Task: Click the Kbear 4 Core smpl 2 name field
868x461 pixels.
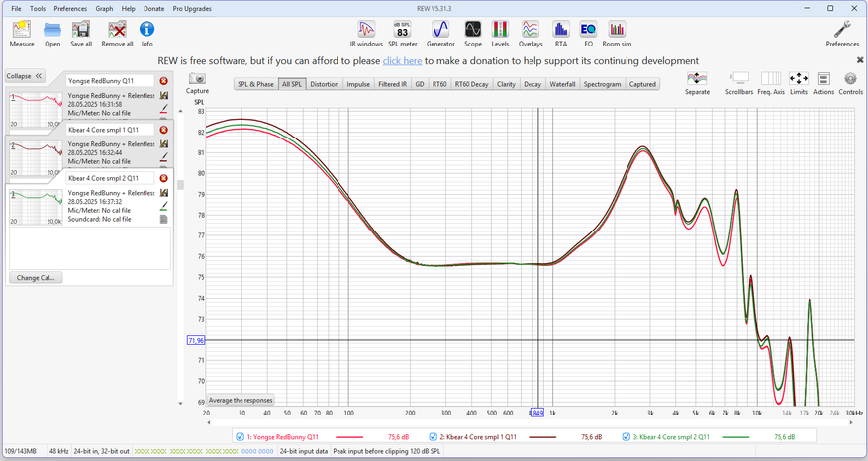Action: (x=110, y=178)
